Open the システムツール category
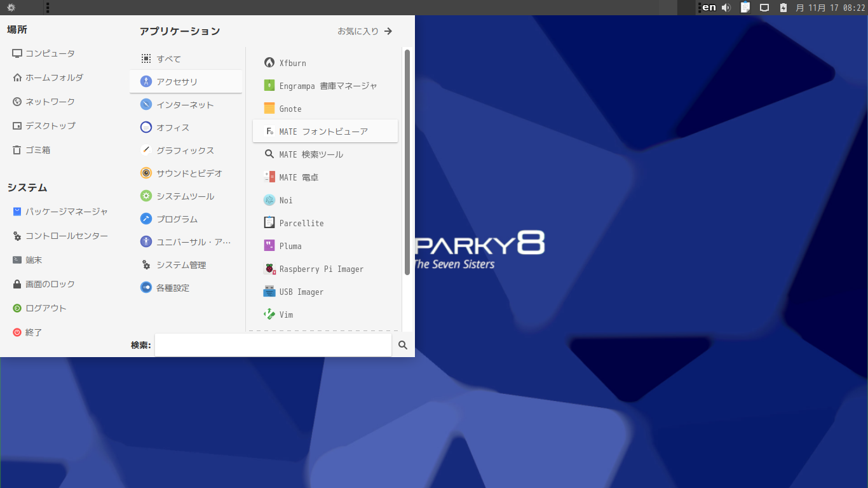 click(x=186, y=196)
